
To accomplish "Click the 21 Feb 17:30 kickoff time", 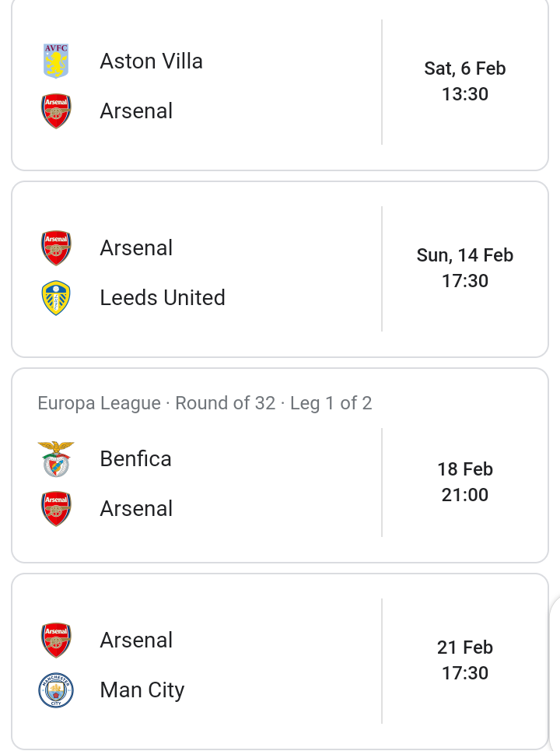I will (465, 661).
